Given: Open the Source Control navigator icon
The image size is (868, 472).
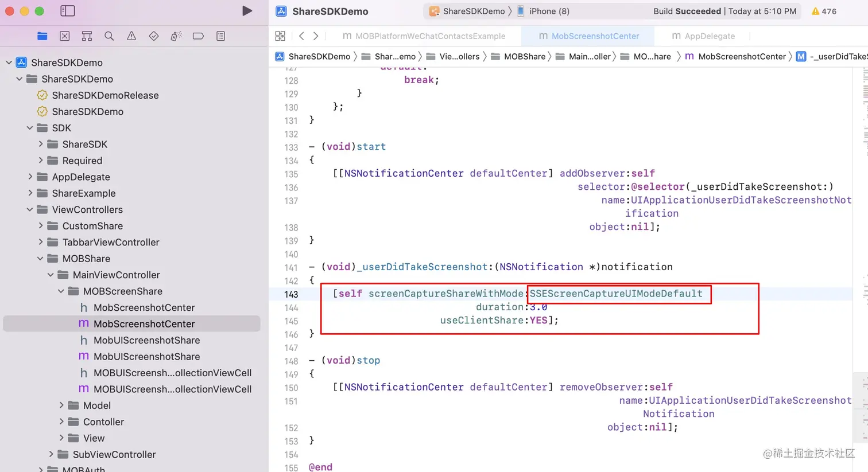Looking at the screenshot, I should 65,36.
